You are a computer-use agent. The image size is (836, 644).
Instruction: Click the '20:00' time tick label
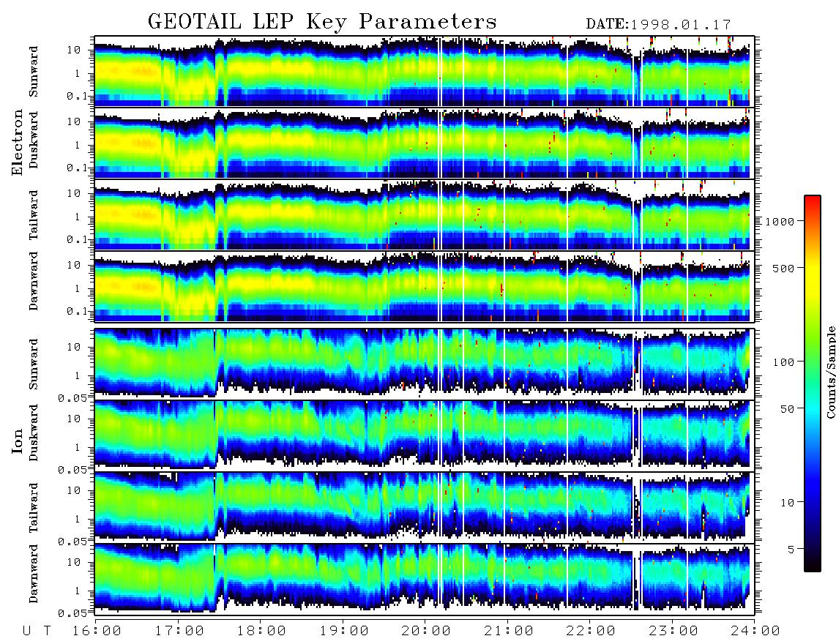427,631
